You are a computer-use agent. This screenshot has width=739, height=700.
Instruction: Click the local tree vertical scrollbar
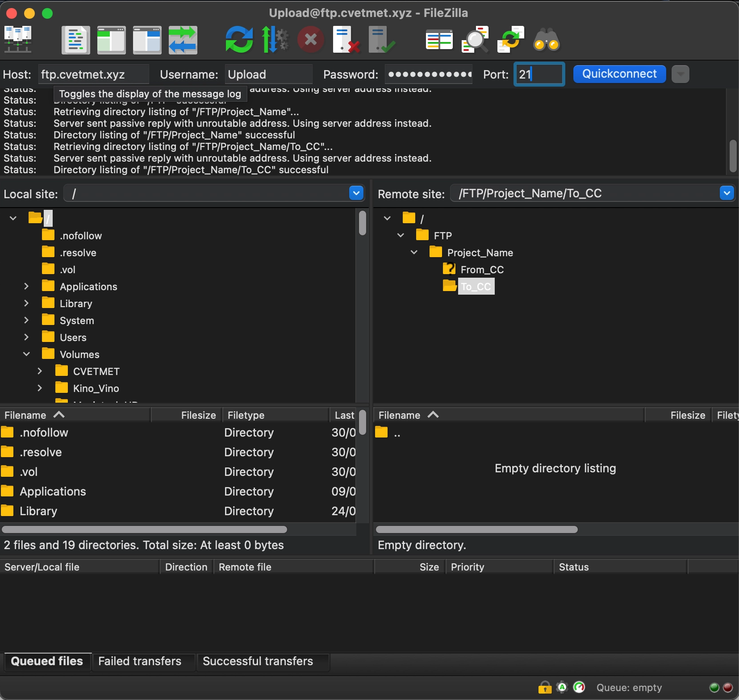coord(363,223)
